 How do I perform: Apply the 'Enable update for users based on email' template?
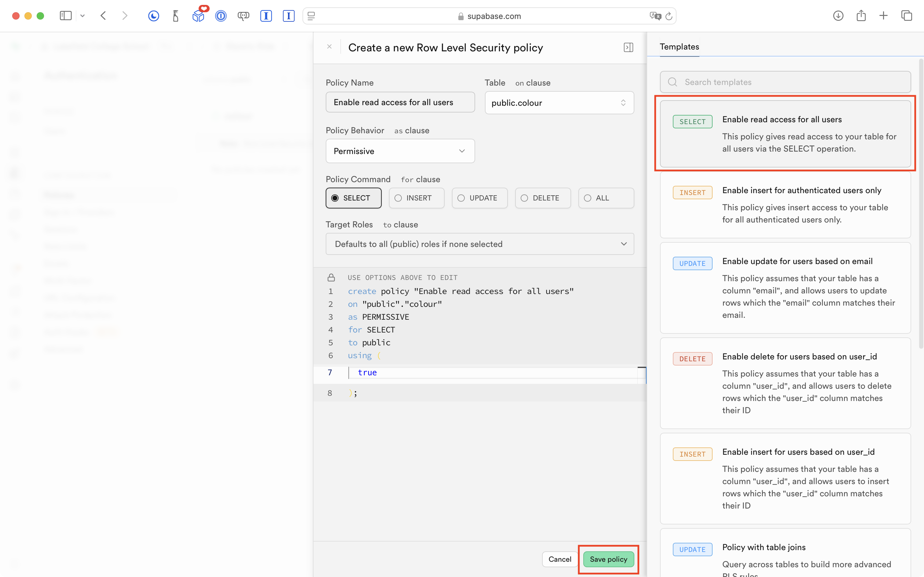[785, 288]
